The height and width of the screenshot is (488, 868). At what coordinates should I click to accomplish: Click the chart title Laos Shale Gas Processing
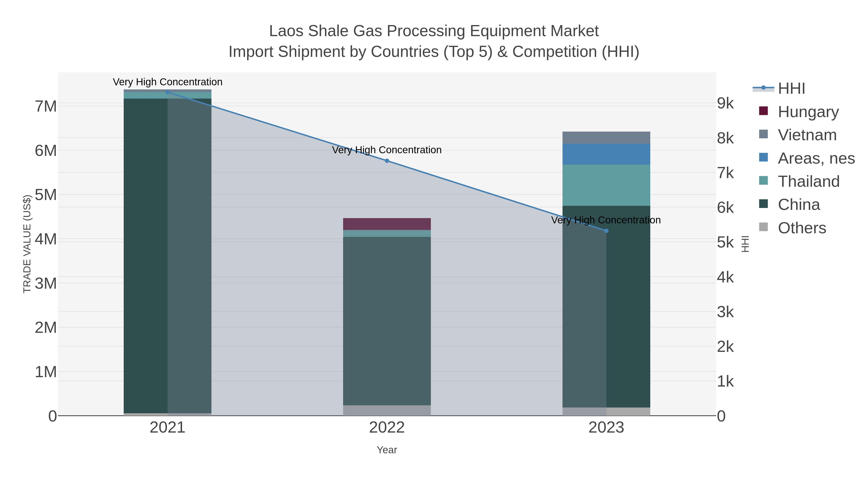[x=434, y=31]
